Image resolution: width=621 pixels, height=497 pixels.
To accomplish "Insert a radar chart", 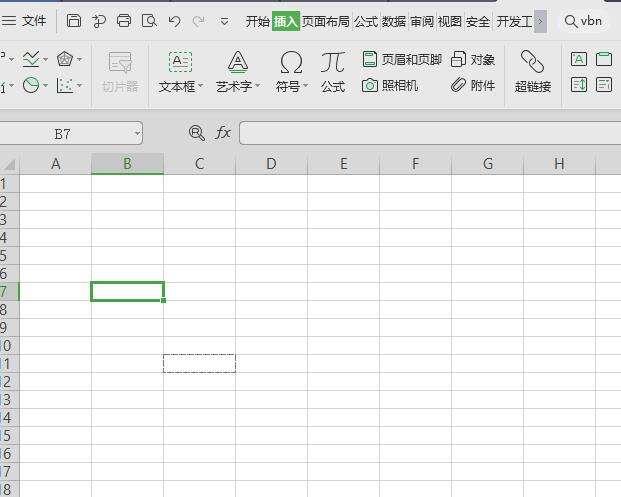I will [65, 59].
